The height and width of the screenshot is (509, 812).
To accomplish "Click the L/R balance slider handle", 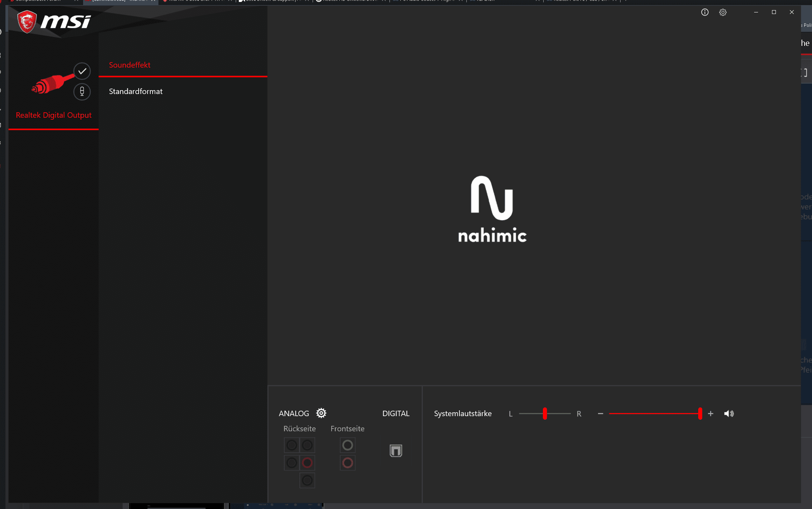I will [x=545, y=414].
